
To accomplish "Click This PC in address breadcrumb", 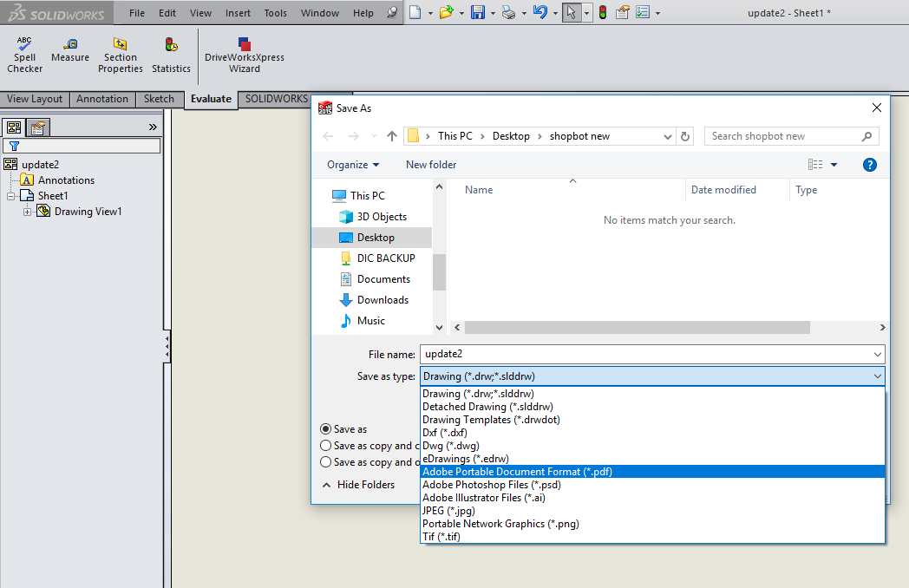I will [x=455, y=136].
